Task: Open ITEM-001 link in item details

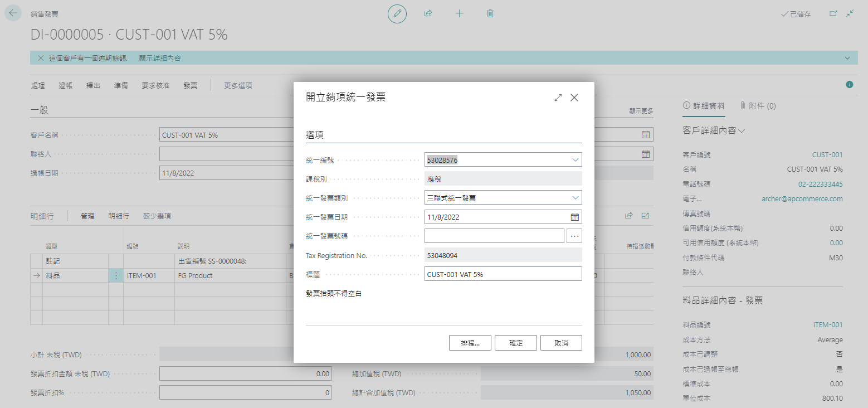Action: (x=828, y=324)
